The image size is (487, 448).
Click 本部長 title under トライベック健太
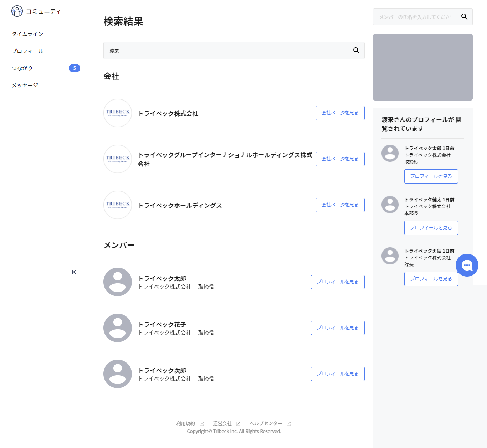click(411, 213)
